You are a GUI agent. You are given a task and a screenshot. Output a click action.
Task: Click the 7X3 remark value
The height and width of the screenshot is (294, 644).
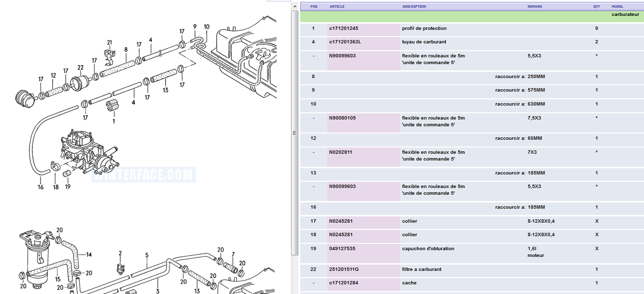point(532,152)
